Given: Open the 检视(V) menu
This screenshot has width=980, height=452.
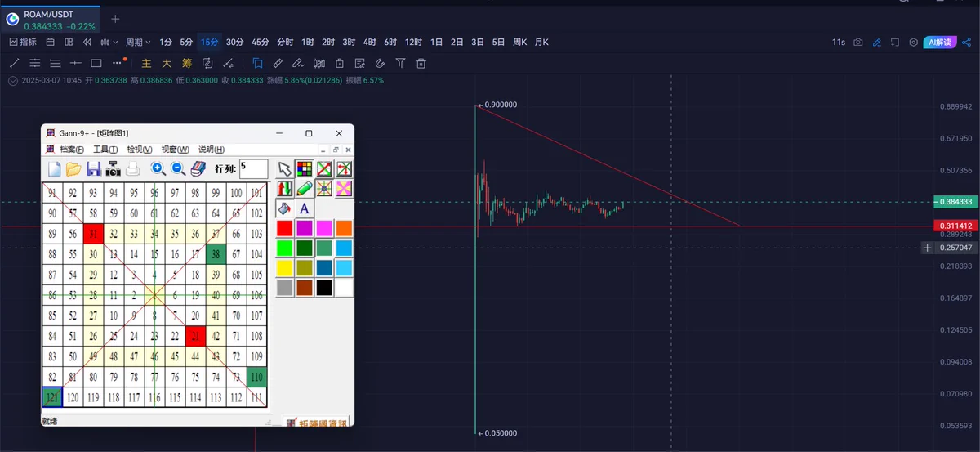Looking at the screenshot, I should 140,150.
